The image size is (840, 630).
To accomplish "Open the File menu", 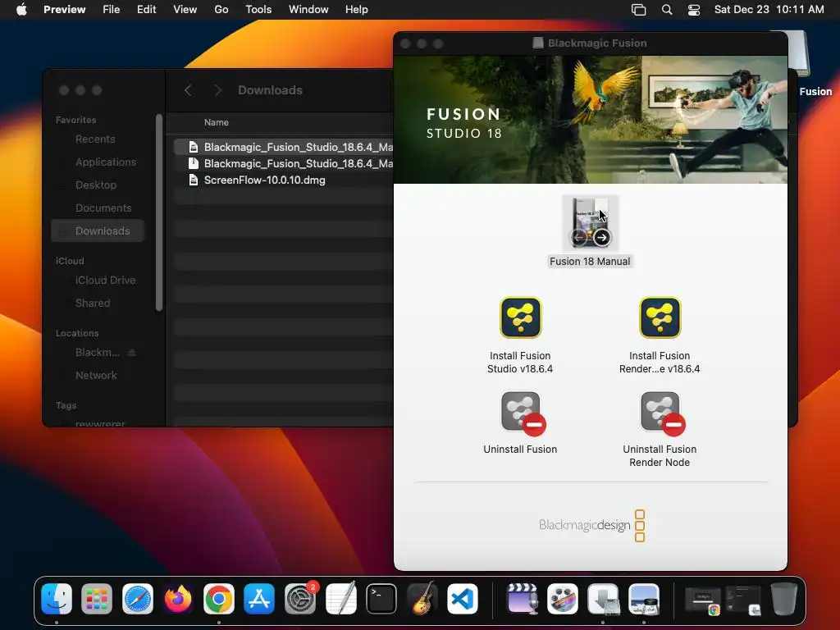I will pos(111,10).
